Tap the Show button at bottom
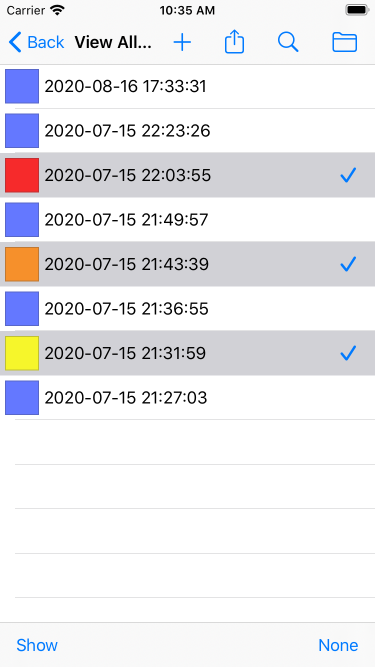The image size is (375, 667). point(37,645)
